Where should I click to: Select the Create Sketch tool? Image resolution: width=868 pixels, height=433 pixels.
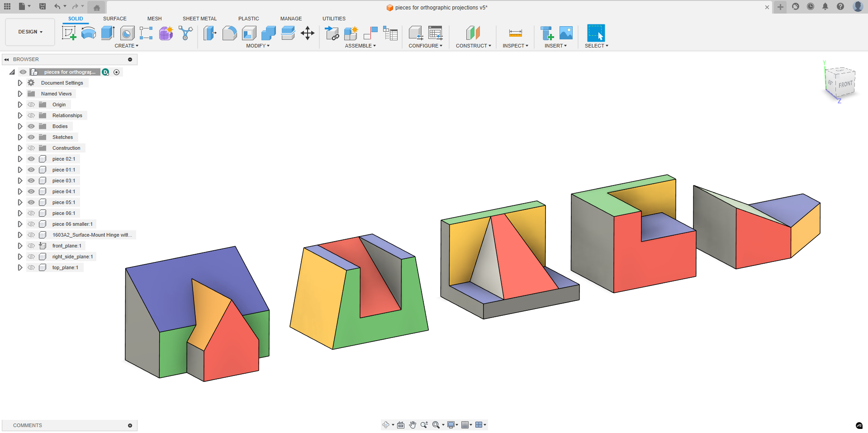(x=69, y=33)
